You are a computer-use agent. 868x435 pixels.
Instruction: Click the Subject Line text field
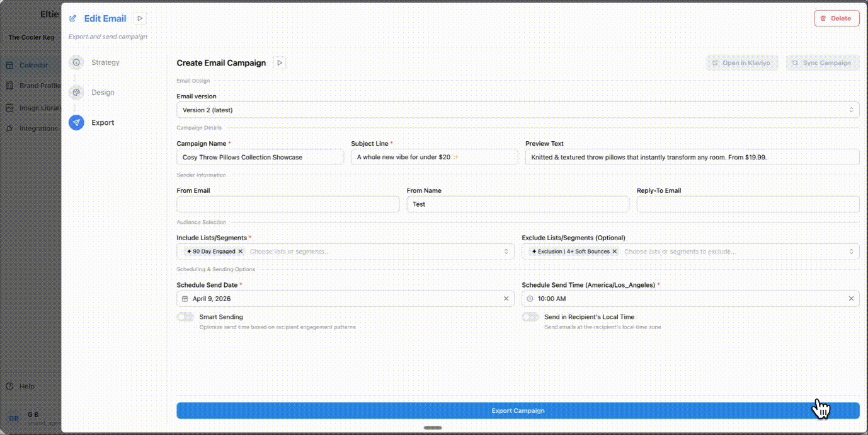coord(434,157)
